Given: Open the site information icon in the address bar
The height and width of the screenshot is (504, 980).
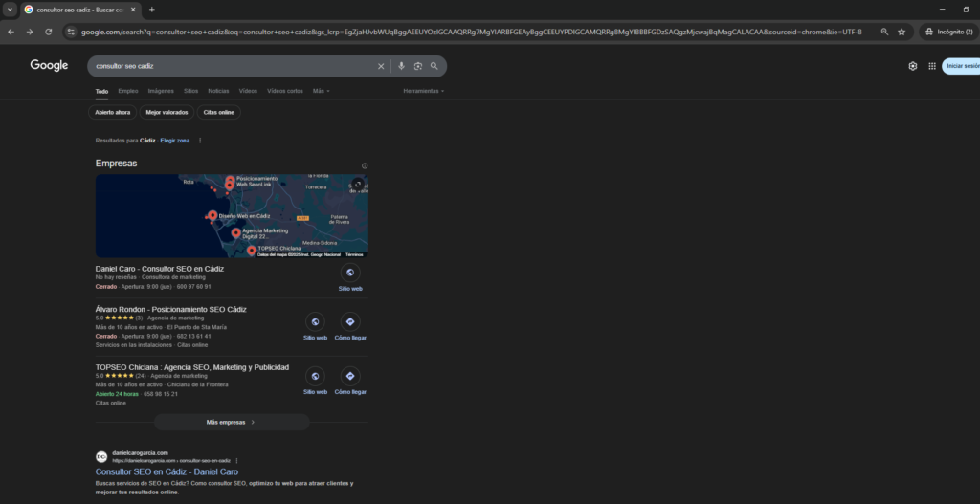Looking at the screenshot, I should click(x=71, y=32).
